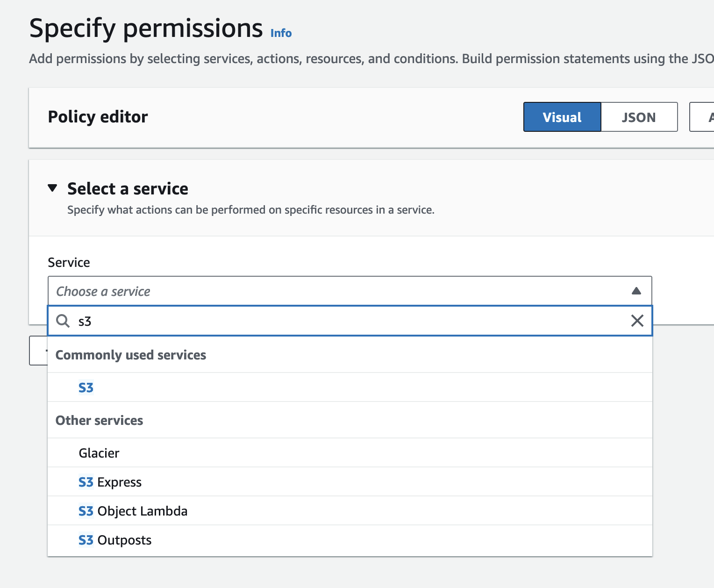714x588 pixels.
Task: Click the magnifier search icon in service filter
Action: [x=63, y=321]
